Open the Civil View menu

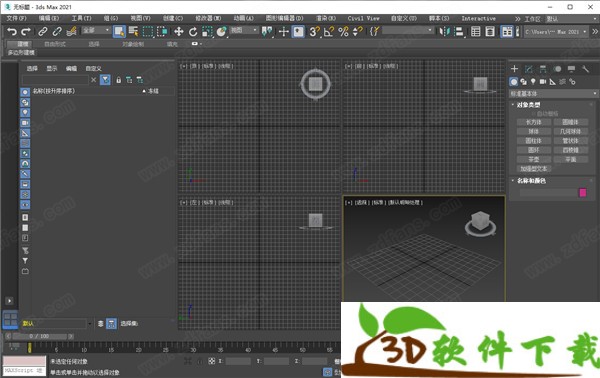click(x=363, y=18)
